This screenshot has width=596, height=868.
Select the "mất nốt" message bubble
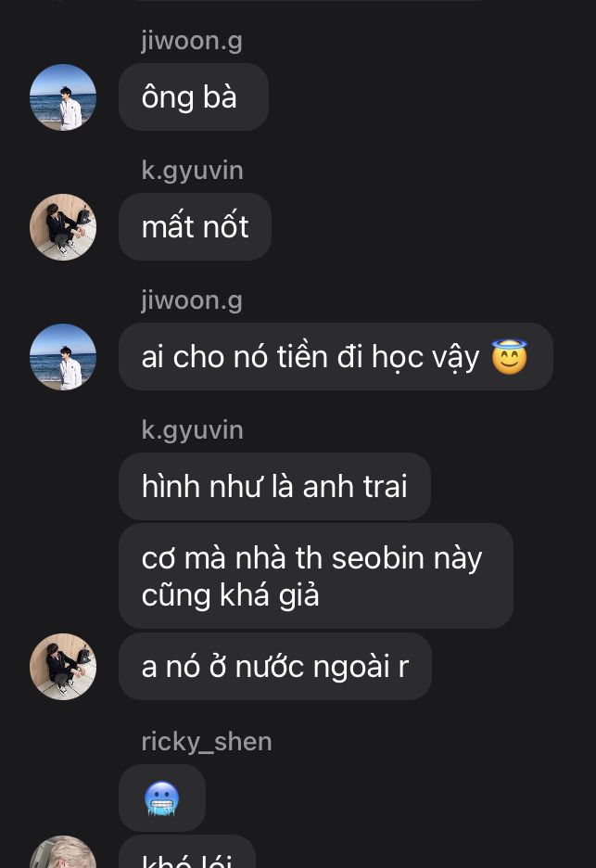click(x=195, y=227)
